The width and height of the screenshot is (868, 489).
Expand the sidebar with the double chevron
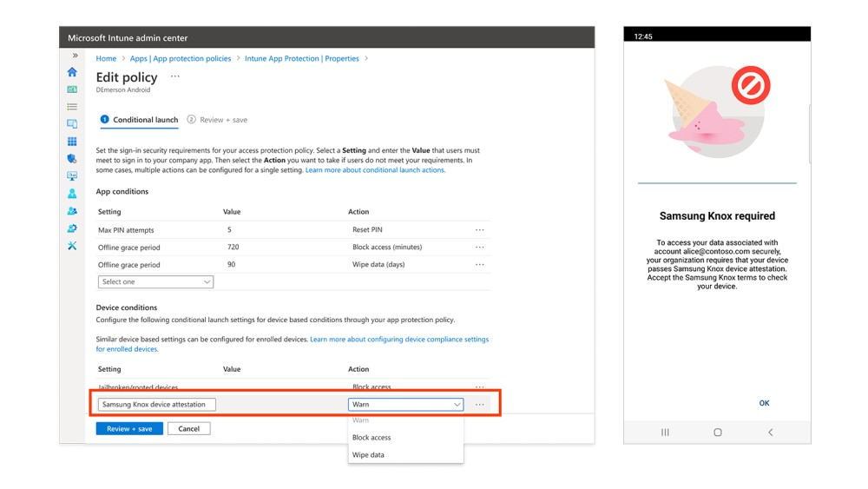(75, 56)
